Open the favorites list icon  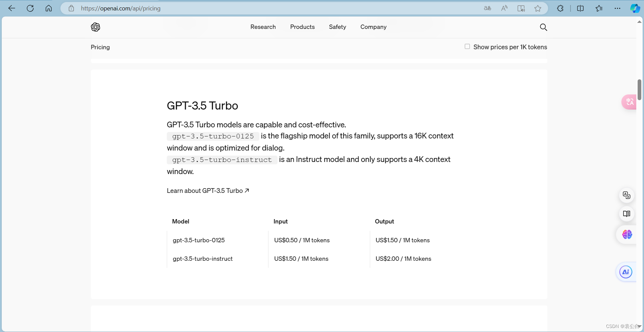click(x=599, y=8)
